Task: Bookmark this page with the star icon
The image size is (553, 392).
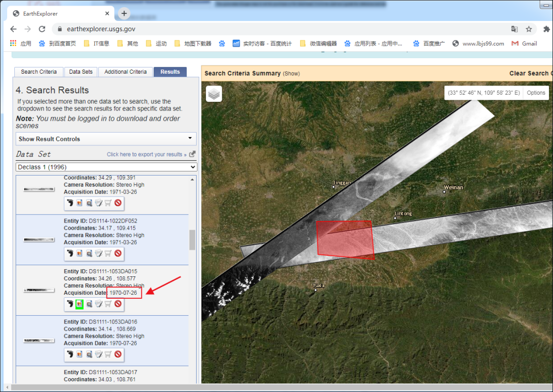Action: 528,29
